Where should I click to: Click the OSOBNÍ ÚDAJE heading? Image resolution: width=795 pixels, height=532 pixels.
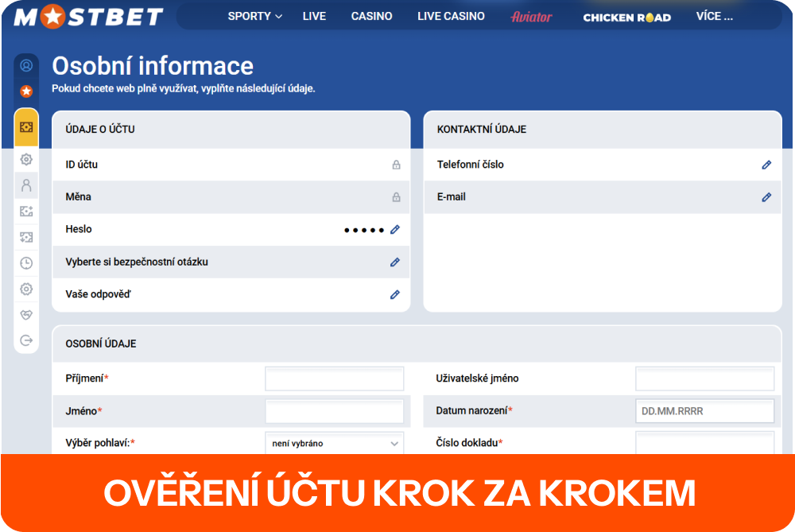coord(101,344)
